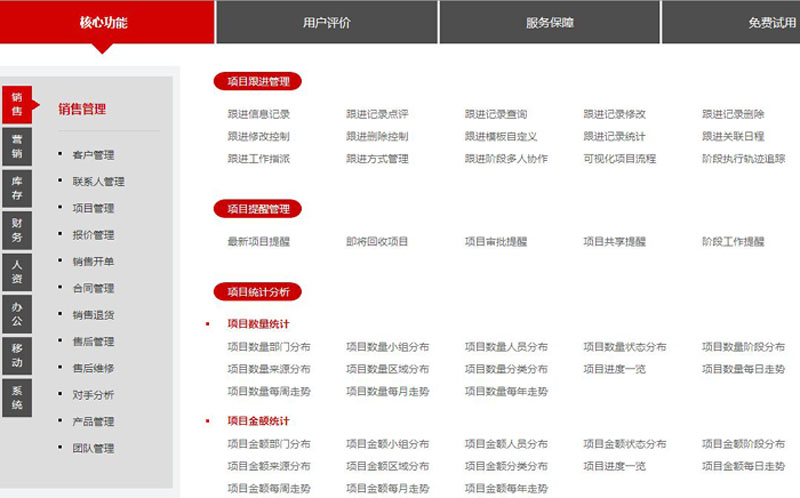
Task: Go to the 免费试用 tab
Action: coord(770,22)
